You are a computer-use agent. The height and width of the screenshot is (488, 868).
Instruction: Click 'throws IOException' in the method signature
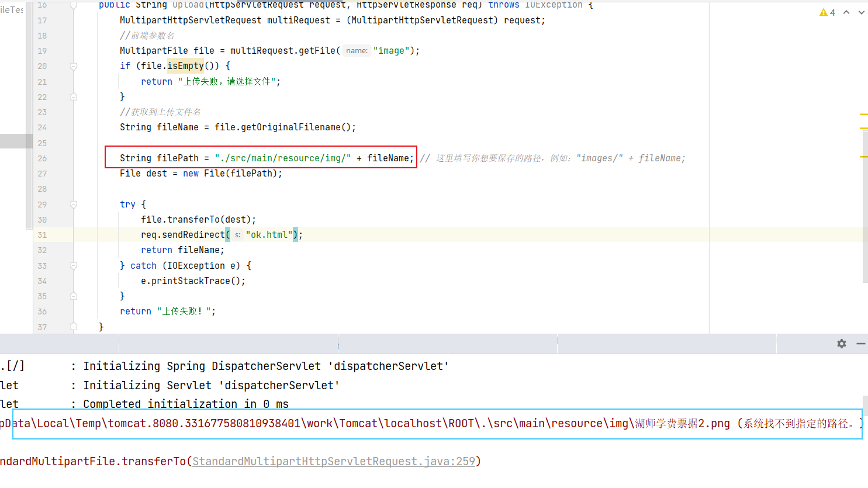coord(535,5)
